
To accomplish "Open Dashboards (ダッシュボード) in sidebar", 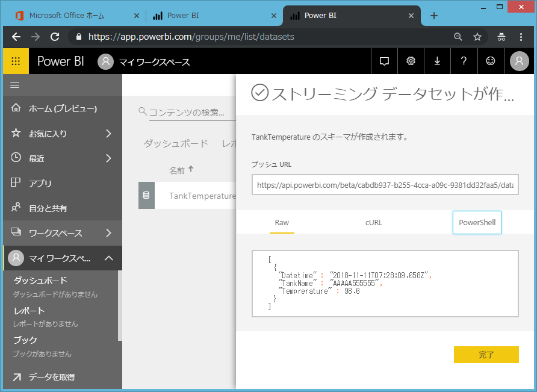I will [x=40, y=280].
